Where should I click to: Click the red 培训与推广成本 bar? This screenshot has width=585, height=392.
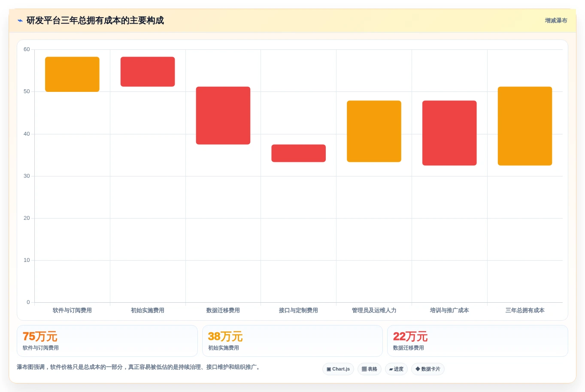pos(449,133)
